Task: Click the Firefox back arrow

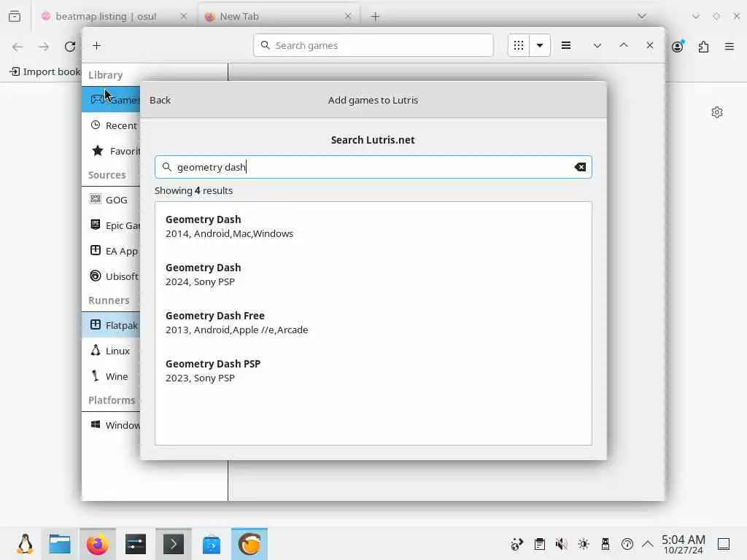Action: [18, 47]
